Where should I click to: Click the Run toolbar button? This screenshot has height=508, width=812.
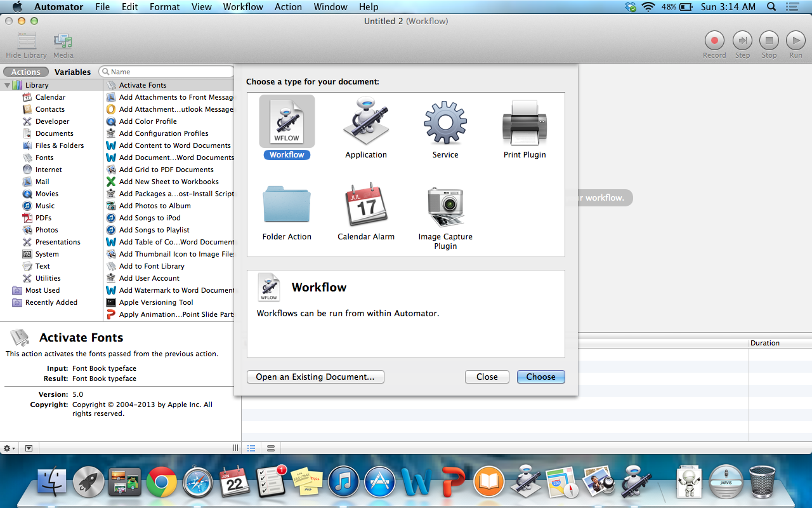(x=796, y=41)
